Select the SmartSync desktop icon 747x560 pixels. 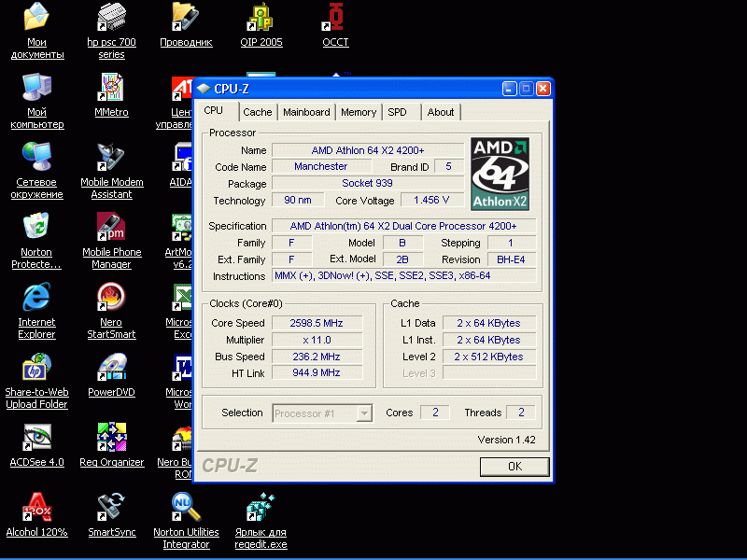pos(111,507)
